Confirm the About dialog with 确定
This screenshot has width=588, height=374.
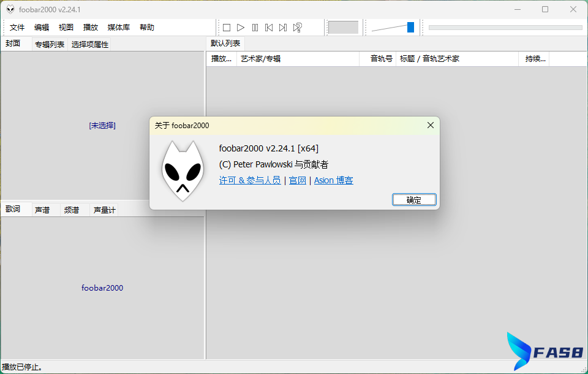(414, 200)
